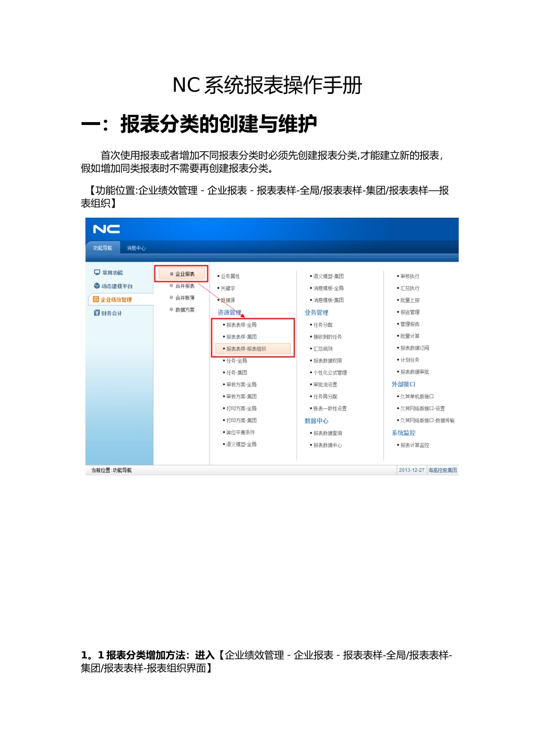Open 任务分配

click(x=323, y=325)
